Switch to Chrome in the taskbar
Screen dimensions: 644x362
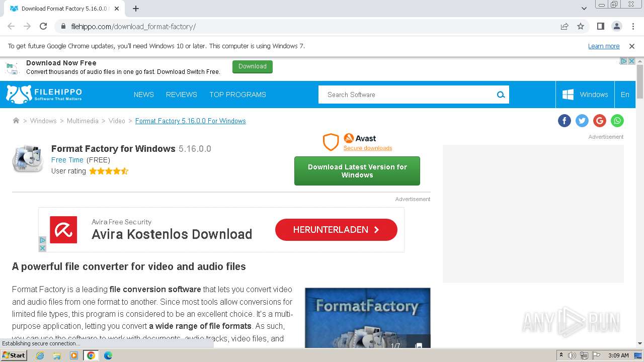point(91,355)
